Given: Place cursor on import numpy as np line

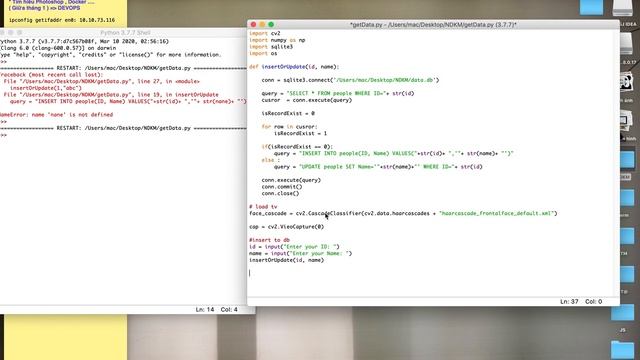Looking at the screenshot, I should 277,40.
